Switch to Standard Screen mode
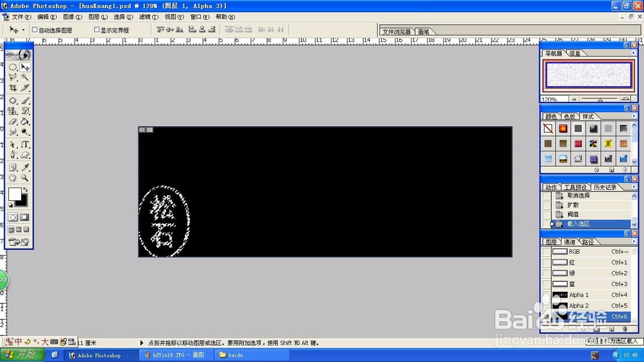 [x=11, y=230]
